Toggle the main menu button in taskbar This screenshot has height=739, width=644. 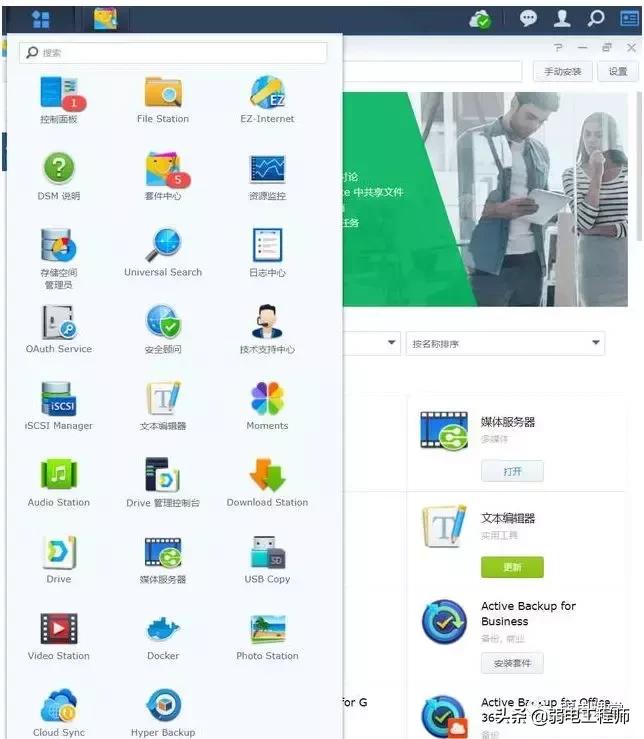click(40, 20)
